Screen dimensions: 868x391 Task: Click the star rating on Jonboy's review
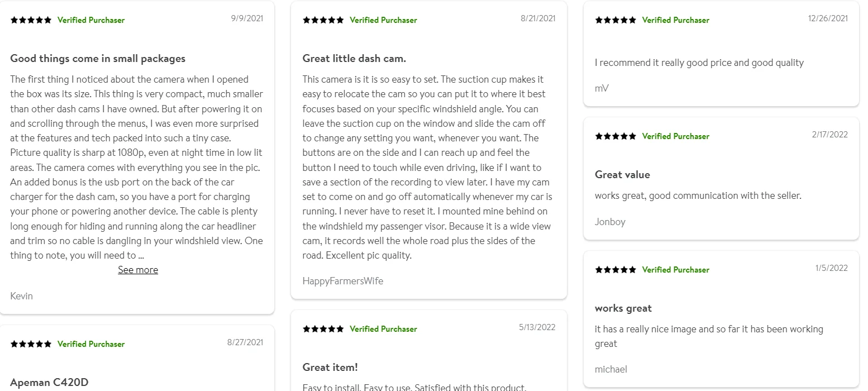click(616, 136)
